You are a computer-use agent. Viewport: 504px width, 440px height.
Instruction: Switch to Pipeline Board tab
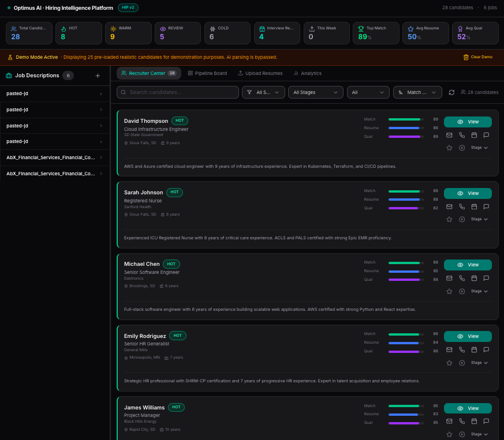point(207,73)
